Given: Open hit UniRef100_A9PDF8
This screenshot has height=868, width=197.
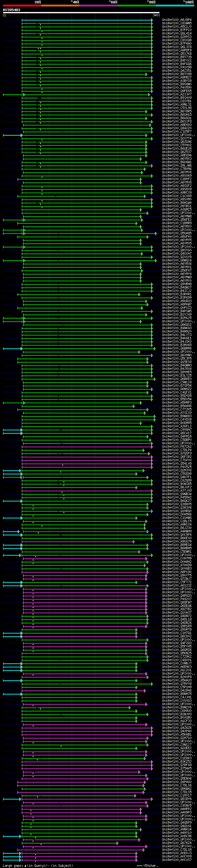Looking at the screenshot, I should click(177, 50).
